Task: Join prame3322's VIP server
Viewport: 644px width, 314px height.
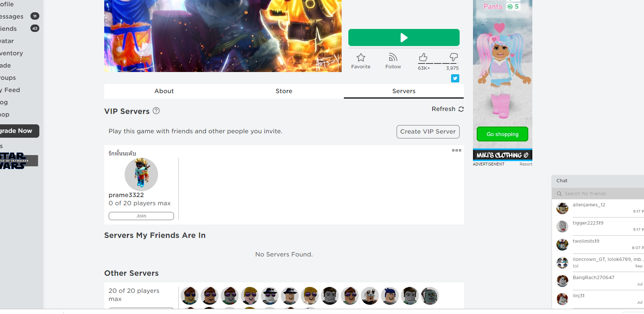Action: pos(141,216)
